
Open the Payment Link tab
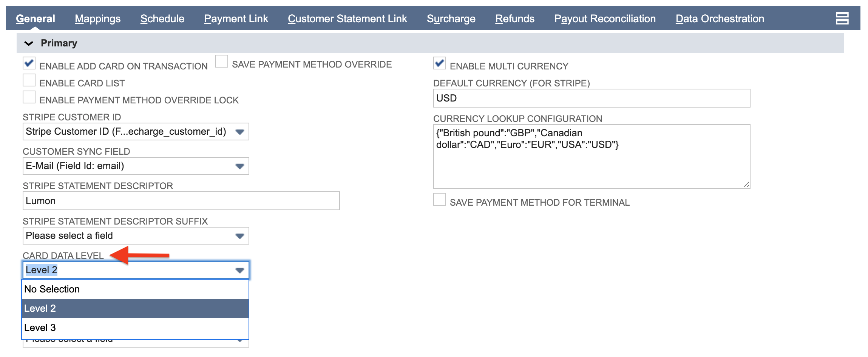click(x=236, y=18)
